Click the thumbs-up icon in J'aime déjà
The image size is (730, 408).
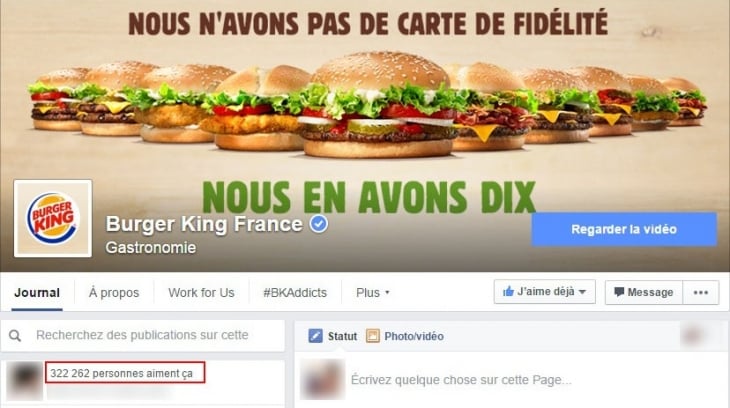(x=508, y=292)
